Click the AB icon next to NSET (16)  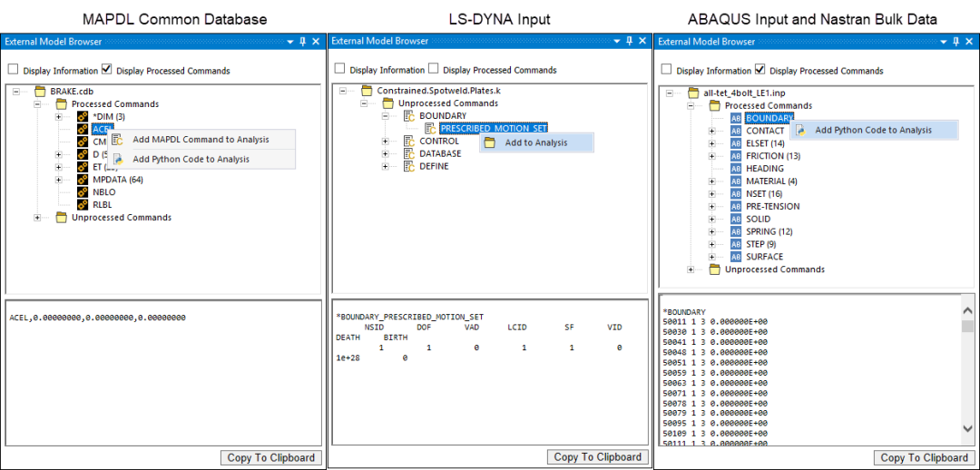(x=736, y=194)
